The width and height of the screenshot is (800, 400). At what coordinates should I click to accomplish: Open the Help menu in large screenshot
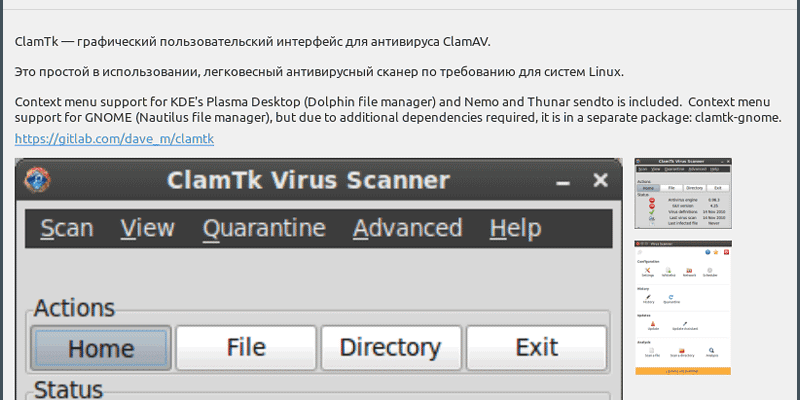click(x=515, y=228)
